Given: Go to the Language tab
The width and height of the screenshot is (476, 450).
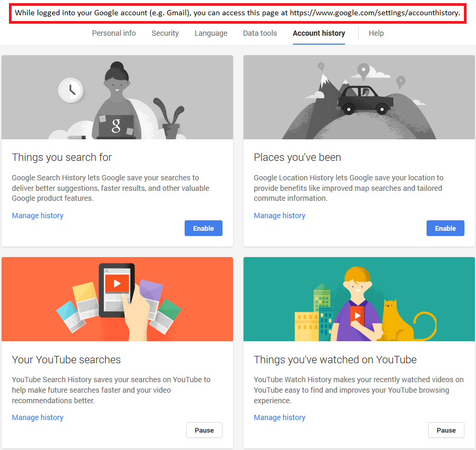Looking at the screenshot, I should pyautogui.click(x=211, y=33).
